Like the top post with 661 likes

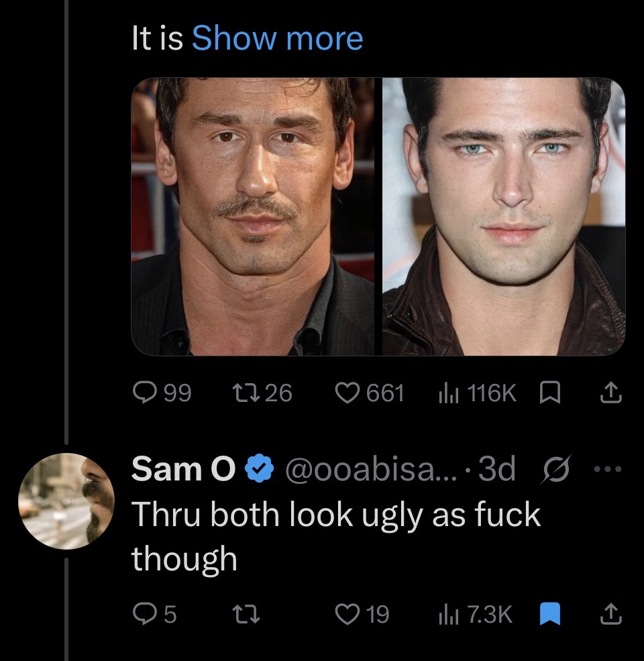pos(347,393)
